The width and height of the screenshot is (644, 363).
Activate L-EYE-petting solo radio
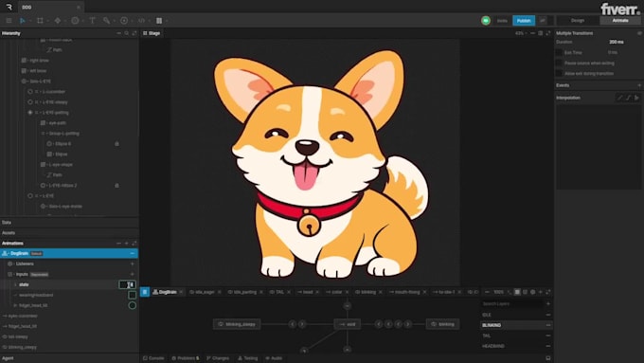tap(30, 112)
